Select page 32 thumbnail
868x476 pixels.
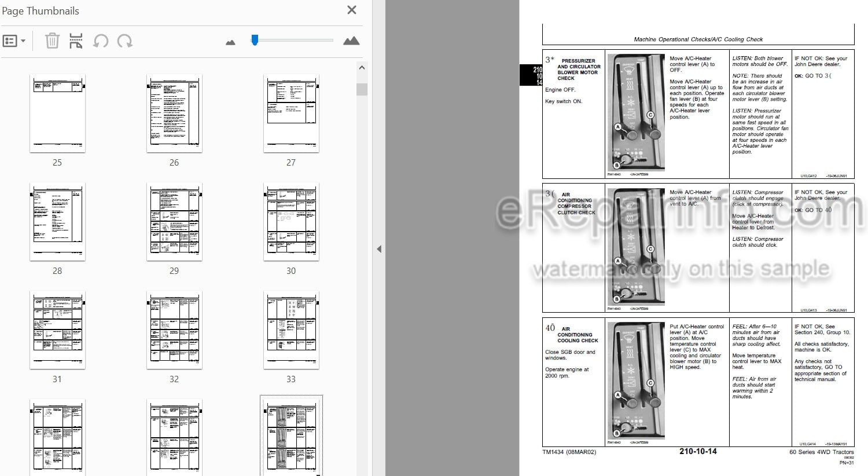174,330
